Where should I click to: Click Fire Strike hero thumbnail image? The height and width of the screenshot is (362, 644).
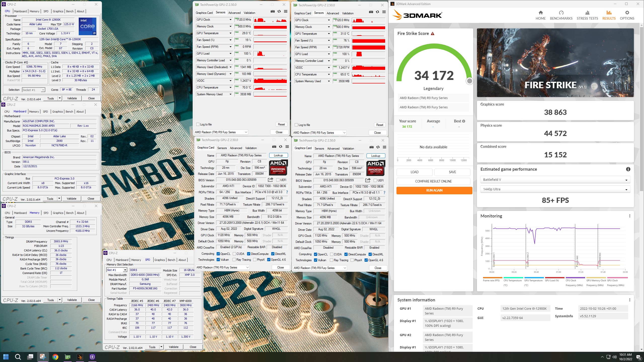555,63
